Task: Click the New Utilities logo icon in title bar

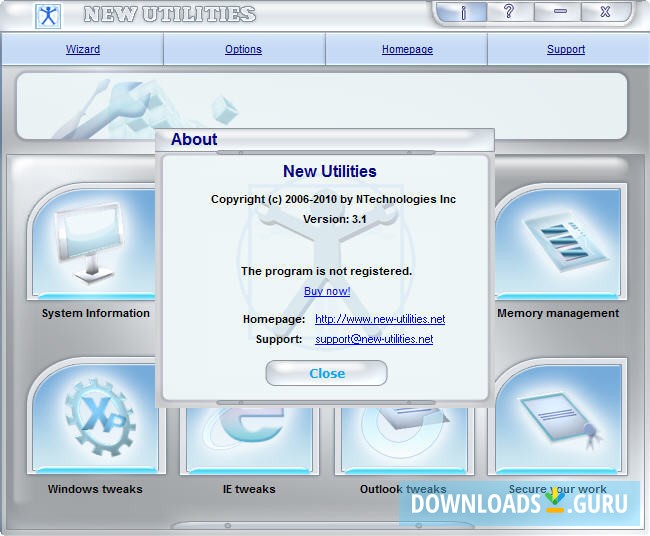Action: [48, 16]
